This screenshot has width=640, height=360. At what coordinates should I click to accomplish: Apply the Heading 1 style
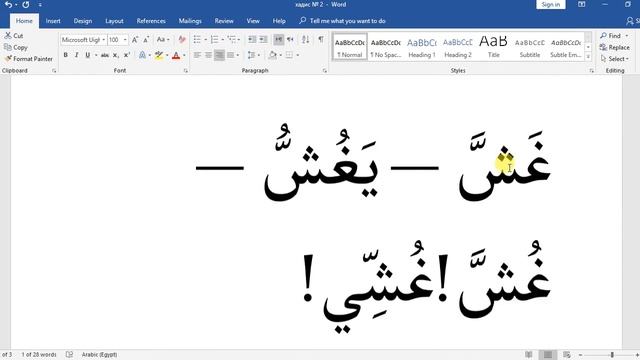422,47
